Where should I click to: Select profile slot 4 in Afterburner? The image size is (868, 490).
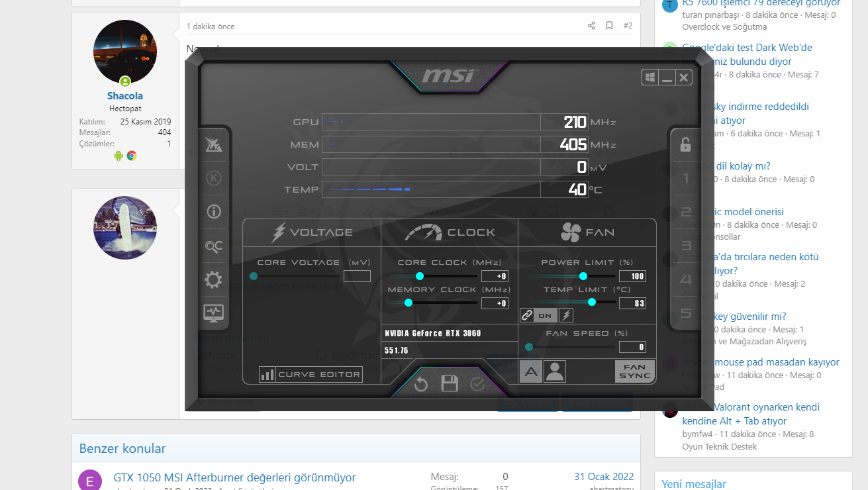[685, 279]
